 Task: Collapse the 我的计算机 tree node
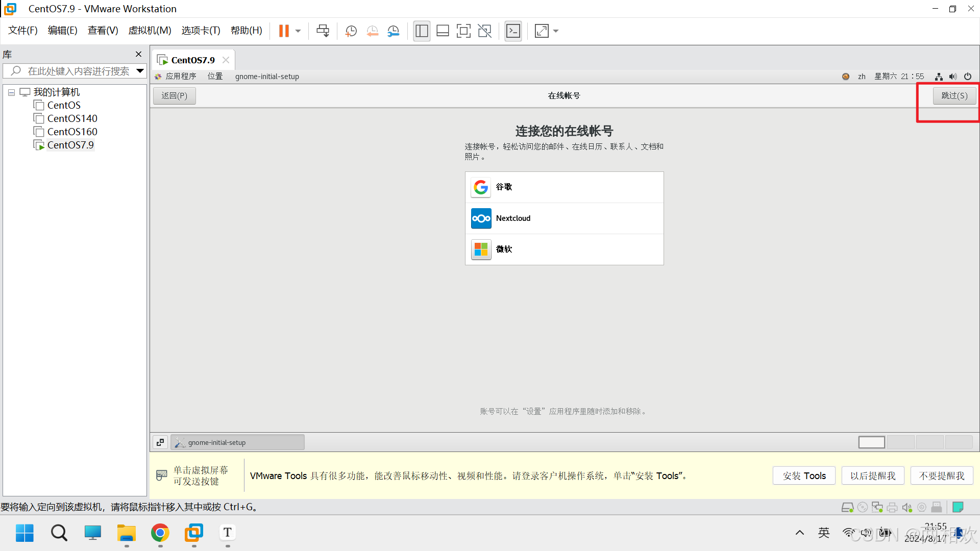11,93
